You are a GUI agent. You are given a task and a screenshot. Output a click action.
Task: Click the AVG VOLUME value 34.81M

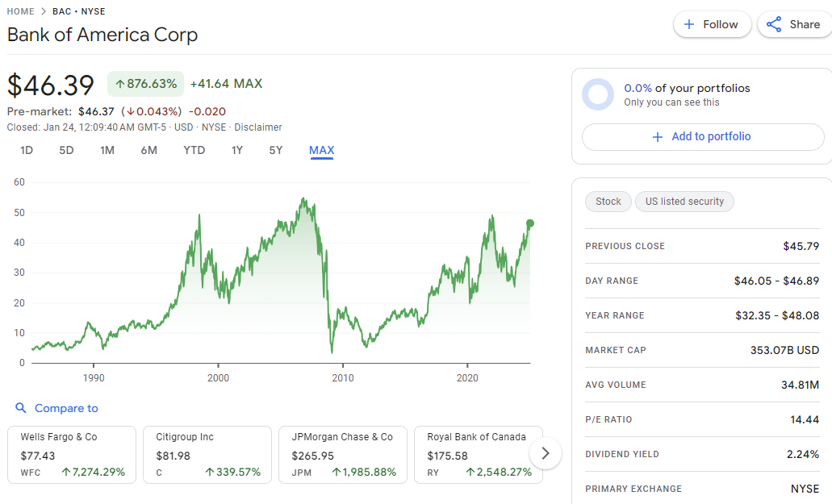coord(801,385)
